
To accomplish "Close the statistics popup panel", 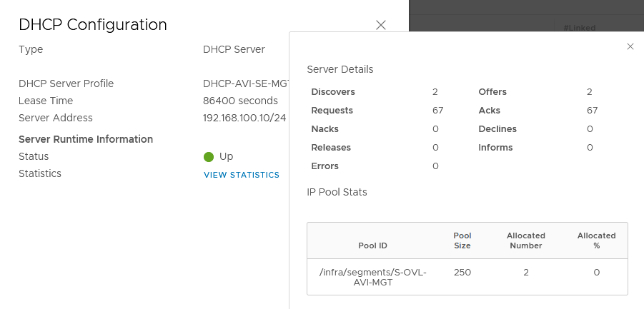I will (x=630, y=46).
